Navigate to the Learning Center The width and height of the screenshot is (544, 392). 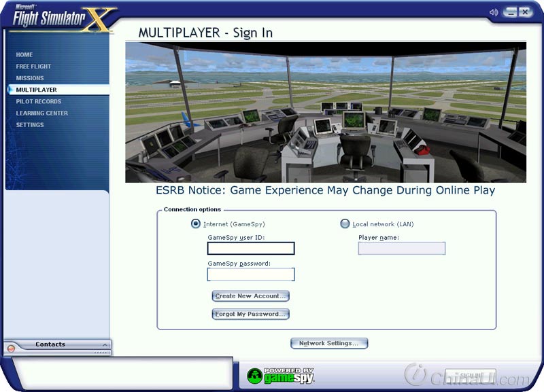click(x=42, y=113)
